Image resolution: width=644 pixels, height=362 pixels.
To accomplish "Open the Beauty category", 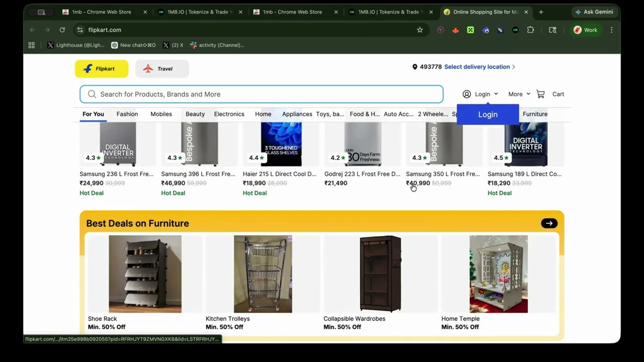I will pyautogui.click(x=195, y=114).
